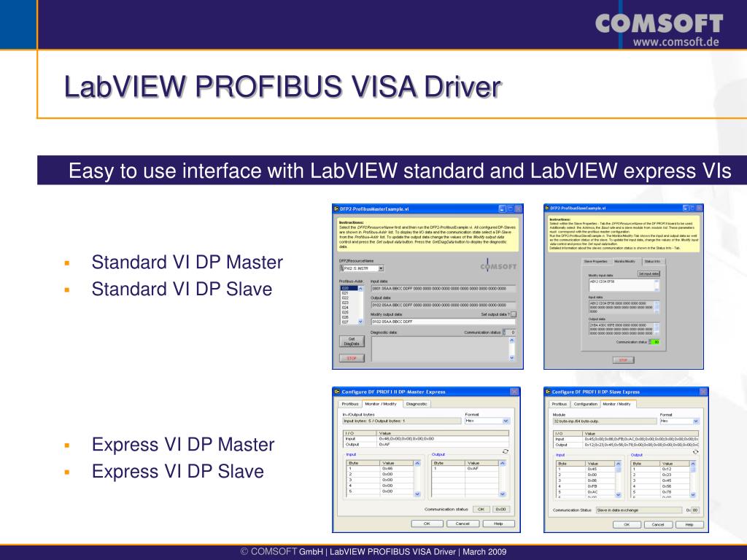The width and height of the screenshot is (747, 560).
Task: Click DP-Slave Express Input table scroll down arrow
Action: (x=618, y=495)
